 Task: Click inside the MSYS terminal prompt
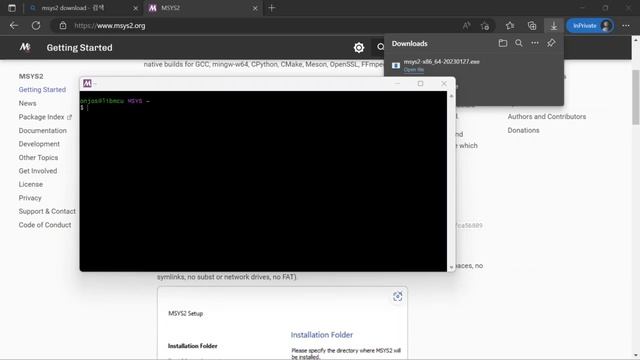263,181
